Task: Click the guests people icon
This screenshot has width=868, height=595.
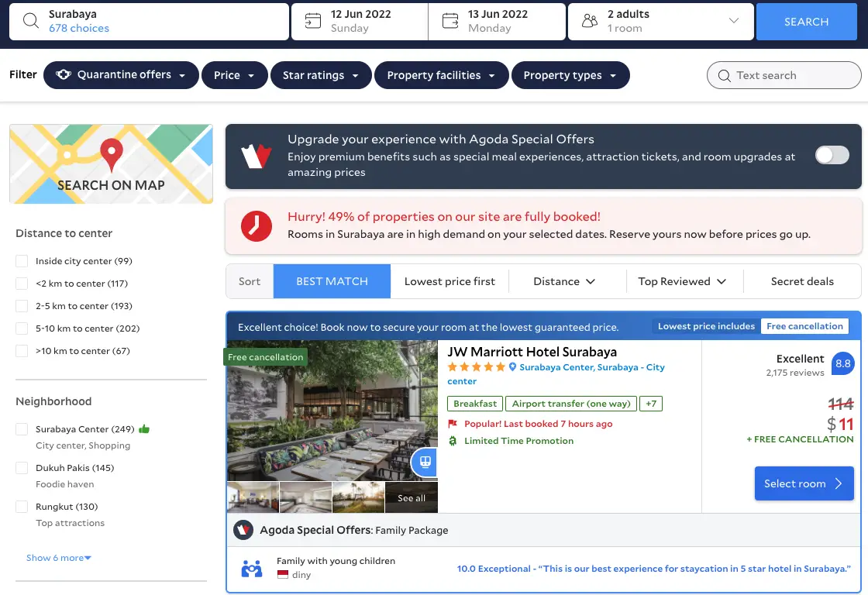Action: [x=590, y=21]
